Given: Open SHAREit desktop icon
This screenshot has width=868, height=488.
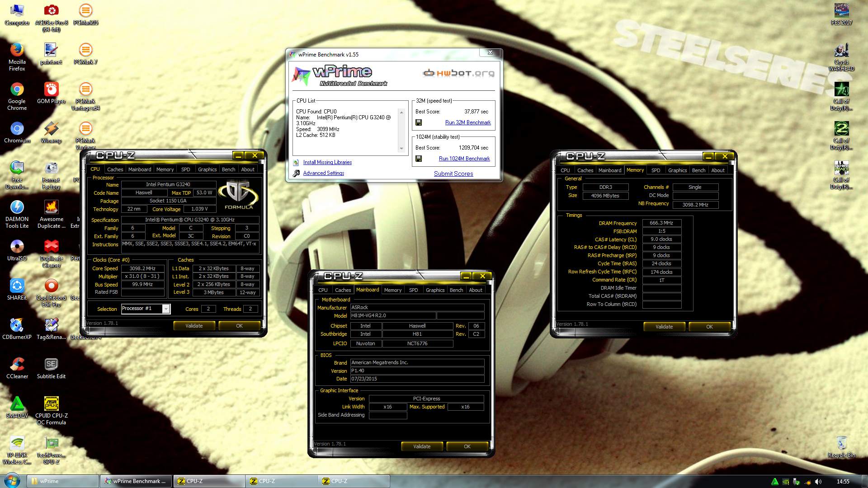Looking at the screenshot, I should point(17,290).
